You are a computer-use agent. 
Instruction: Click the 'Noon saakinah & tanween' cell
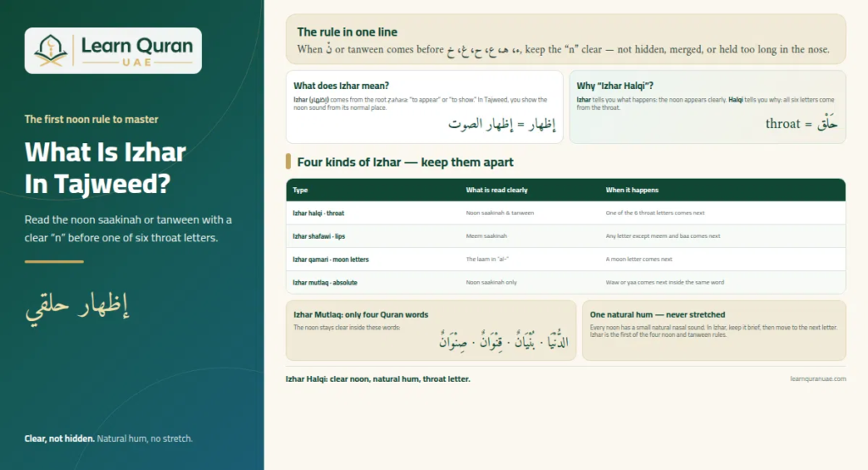tap(500, 213)
